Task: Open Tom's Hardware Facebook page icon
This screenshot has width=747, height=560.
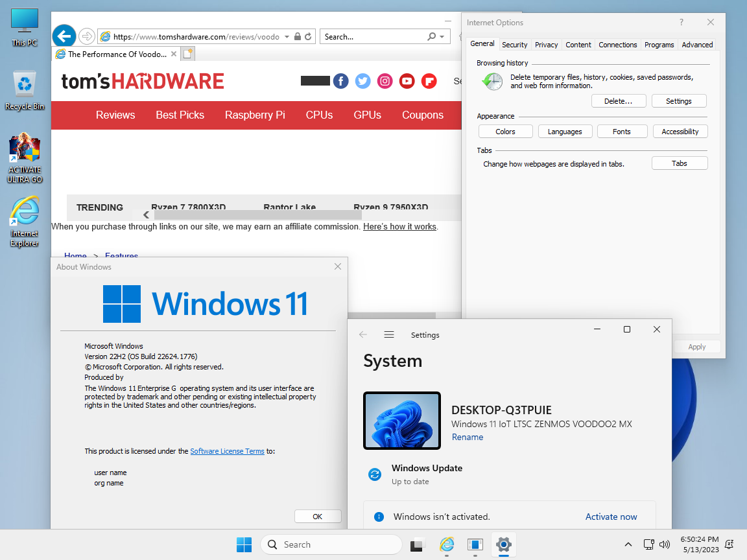Action: point(340,81)
